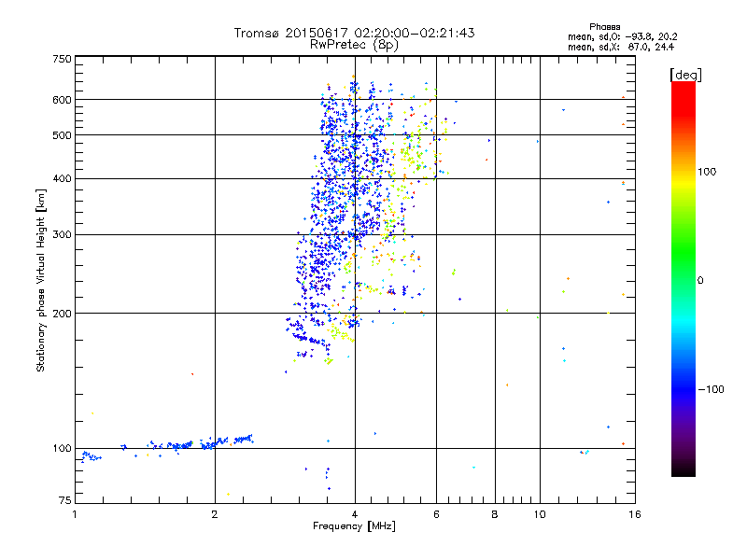Click the x-axis tick label '1'
The width and height of the screenshot is (747, 560).
[75, 514]
